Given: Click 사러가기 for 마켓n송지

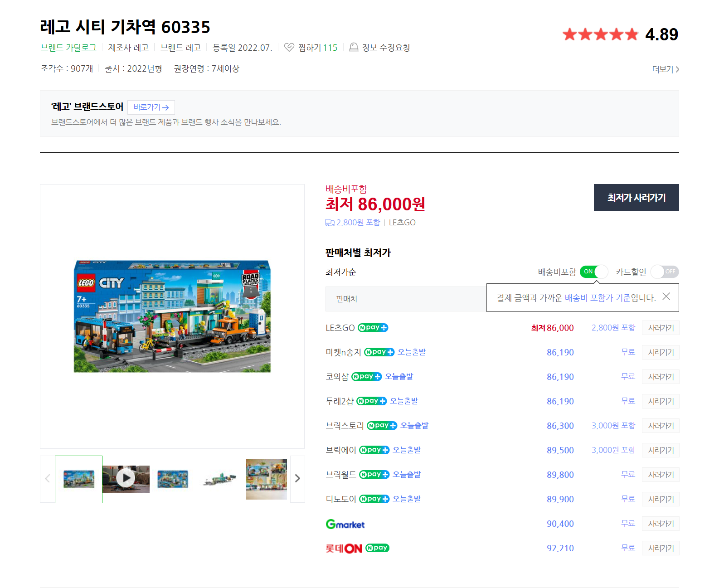Looking at the screenshot, I should pyautogui.click(x=661, y=352).
